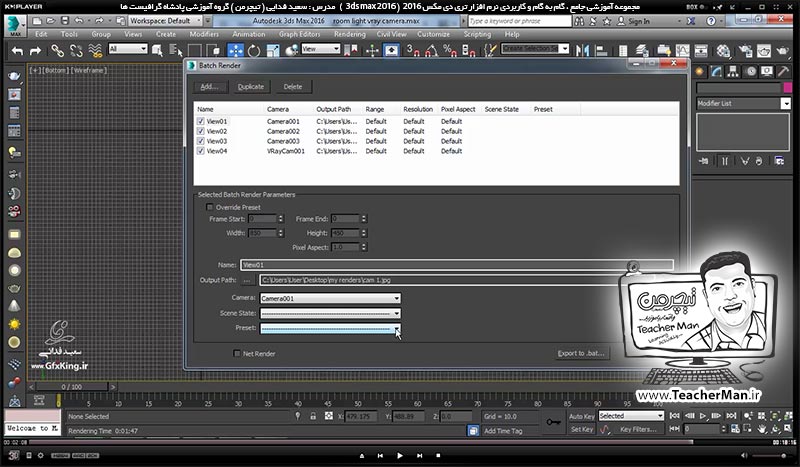Adjust the KMPlayer volume slider
The width and height of the screenshot is (800, 467).
(770, 455)
